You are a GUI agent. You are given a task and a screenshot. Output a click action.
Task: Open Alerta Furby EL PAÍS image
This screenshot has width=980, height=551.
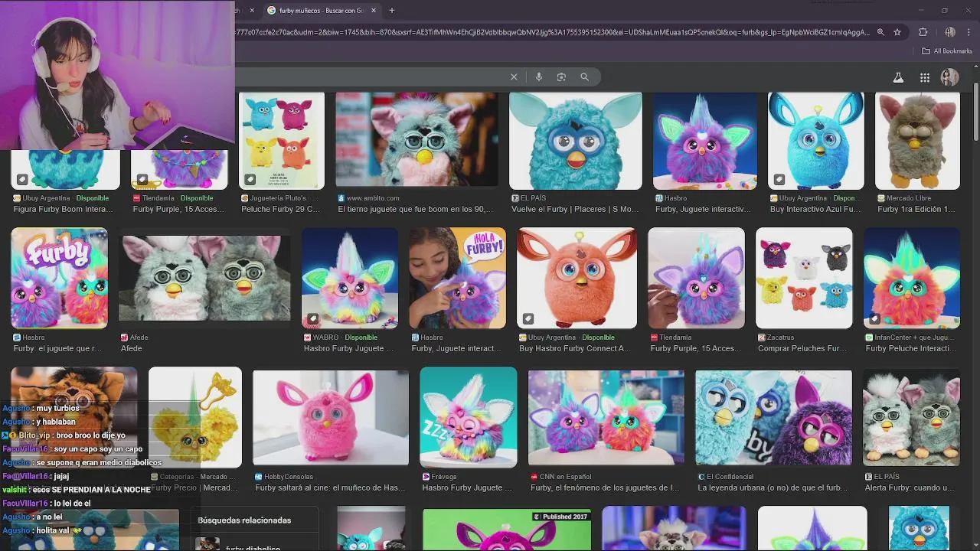point(911,418)
